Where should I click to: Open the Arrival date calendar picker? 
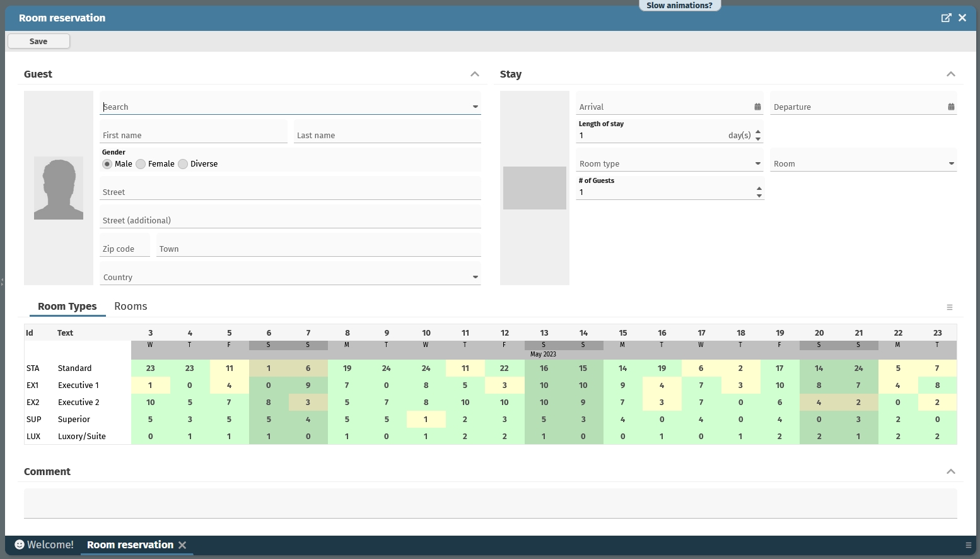(x=757, y=107)
